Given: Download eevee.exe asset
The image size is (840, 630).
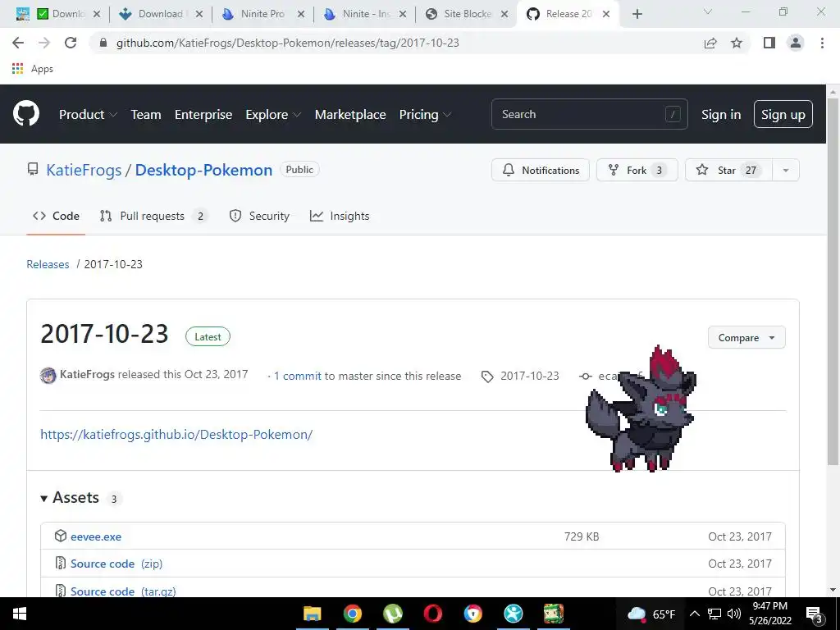Looking at the screenshot, I should [96, 536].
